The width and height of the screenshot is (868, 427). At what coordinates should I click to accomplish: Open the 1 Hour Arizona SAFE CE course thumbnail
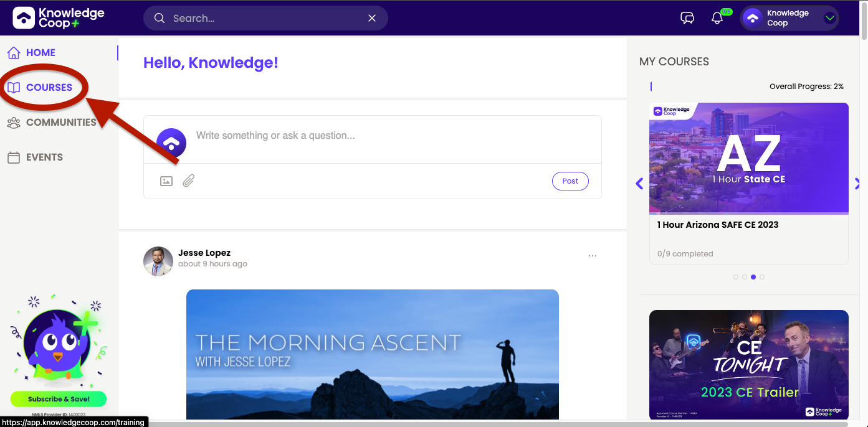(x=748, y=157)
